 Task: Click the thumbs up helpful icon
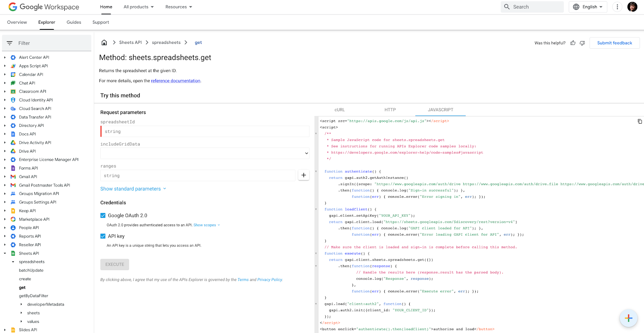(573, 43)
